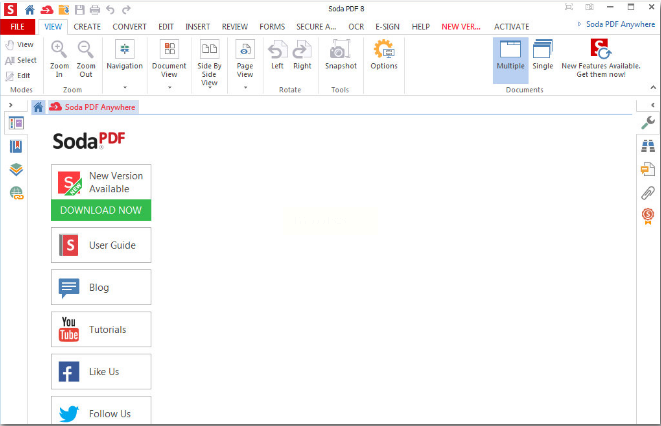Viewport: 661px width, 426px height.
Task: Rotate the page Right
Action: 302,55
